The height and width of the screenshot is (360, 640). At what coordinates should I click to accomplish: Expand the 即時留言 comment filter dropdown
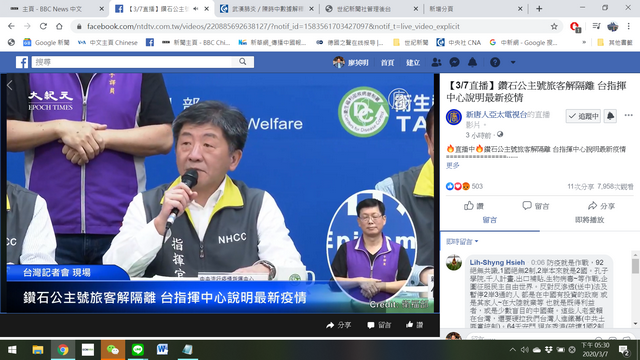[462, 242]
